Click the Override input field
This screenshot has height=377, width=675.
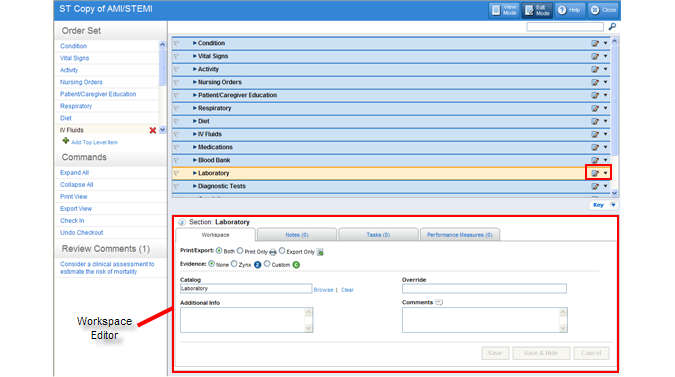[484, 289]
